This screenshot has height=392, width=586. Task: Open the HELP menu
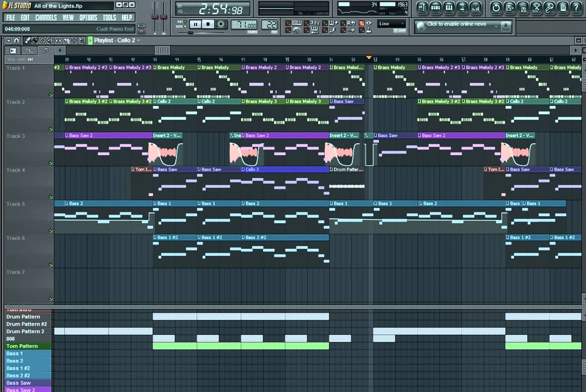127,17
